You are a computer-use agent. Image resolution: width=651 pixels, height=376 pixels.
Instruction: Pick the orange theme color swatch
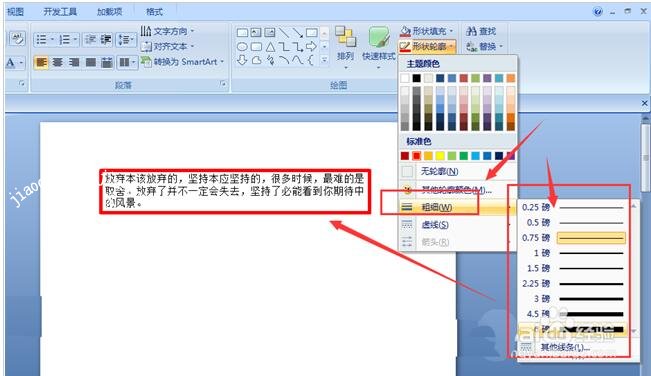(511, 78)
